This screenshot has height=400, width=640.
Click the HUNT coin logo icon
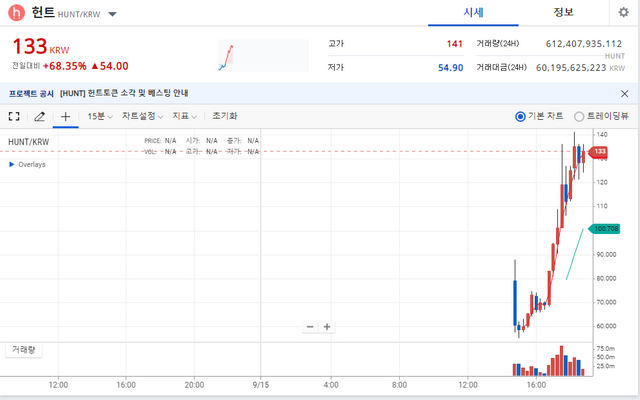pyautogui.click(x=17, y=13)
